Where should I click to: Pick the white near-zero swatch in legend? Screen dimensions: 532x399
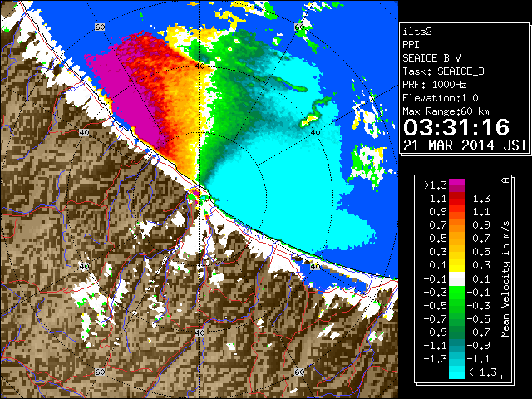457,279
